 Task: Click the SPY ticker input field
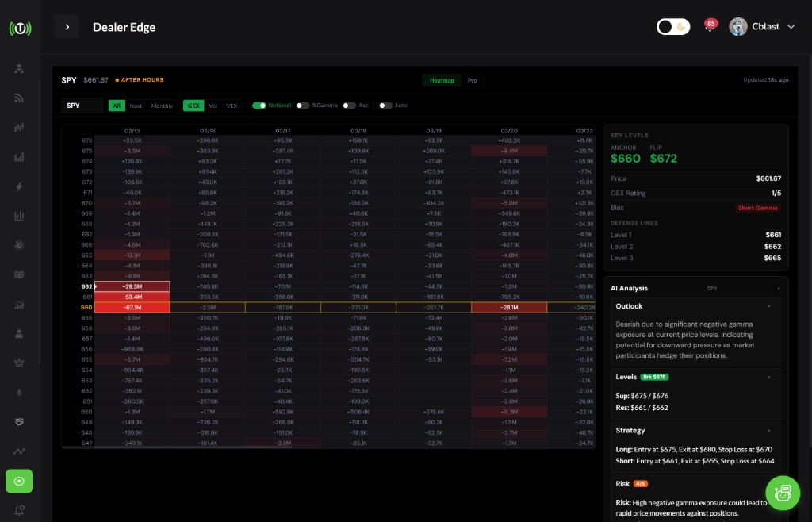(x=82, y=106)
